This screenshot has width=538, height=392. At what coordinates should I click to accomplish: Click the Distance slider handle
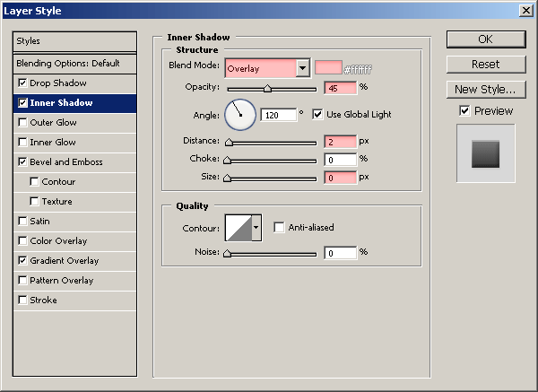pos(229,143)
